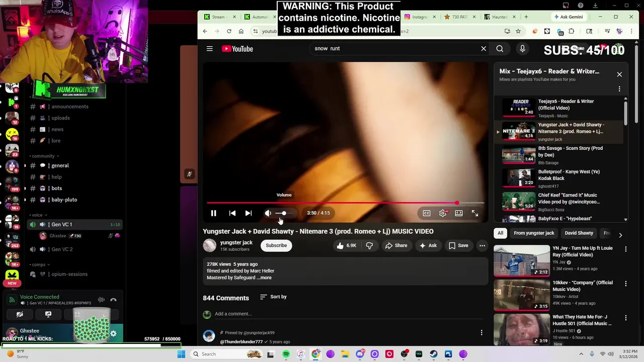Open more actions ellipsis beside Save
This screenshot has width=644, height=362.
[482, 245]
